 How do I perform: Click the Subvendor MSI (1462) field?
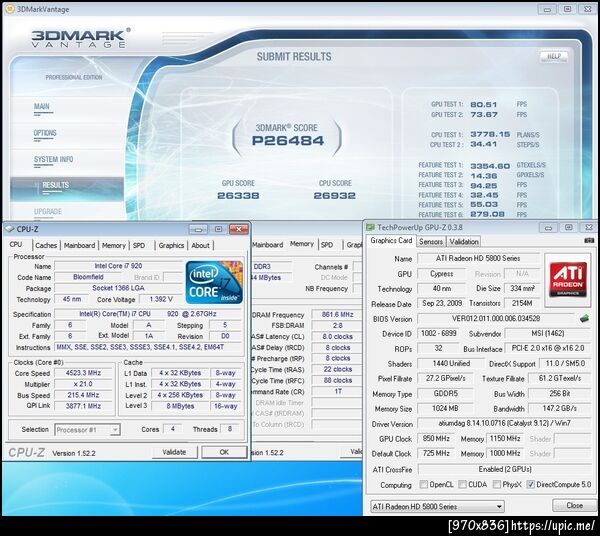tap(548, 333)
